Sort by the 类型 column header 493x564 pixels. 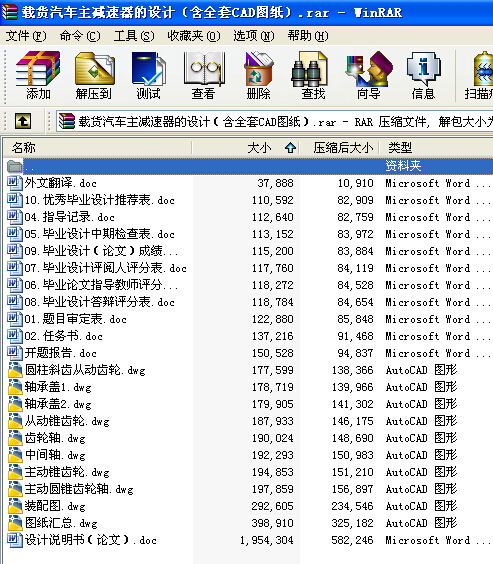click(x=437, y=147)
